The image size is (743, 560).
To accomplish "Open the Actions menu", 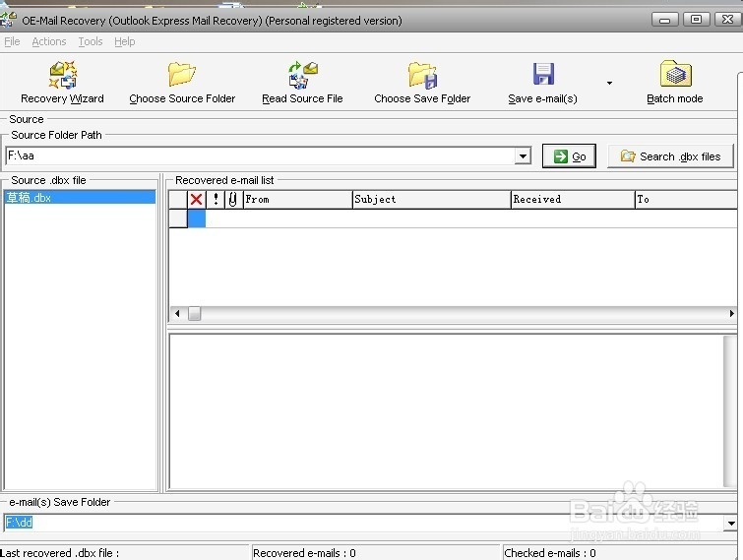I will click(49, 41).
